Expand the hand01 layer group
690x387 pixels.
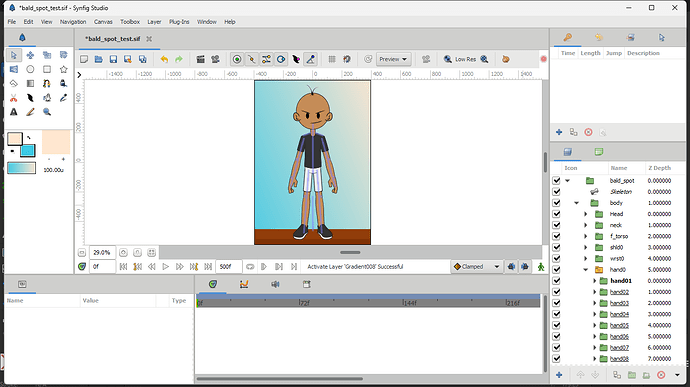coord(595,281)
